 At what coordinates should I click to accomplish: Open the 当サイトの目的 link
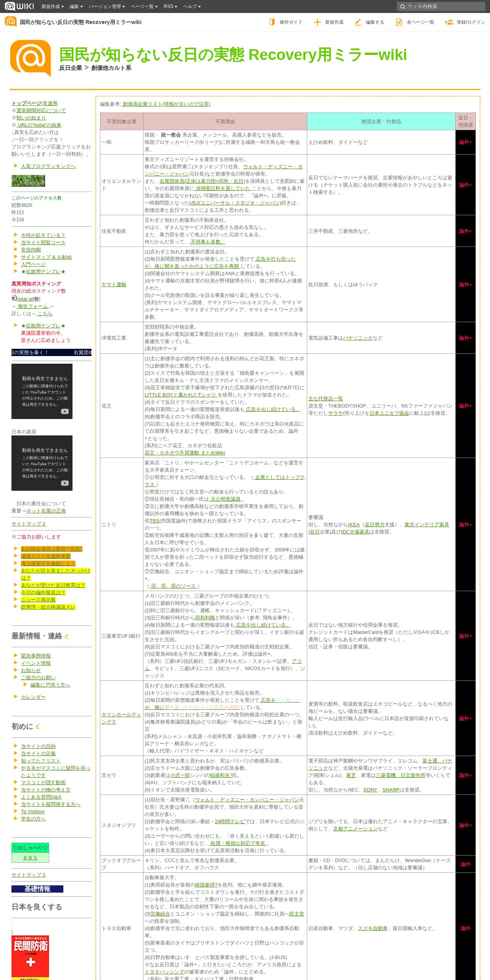[38, 746]
